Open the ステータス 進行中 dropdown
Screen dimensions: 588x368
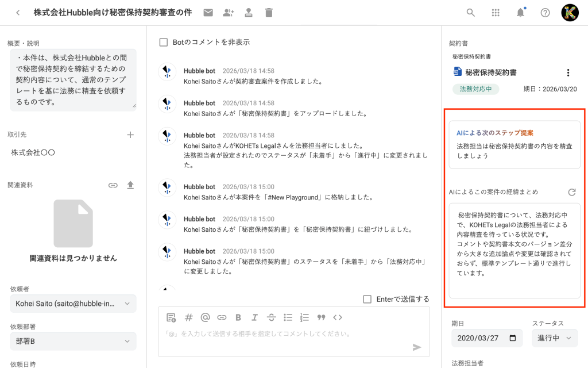[554, 338]
